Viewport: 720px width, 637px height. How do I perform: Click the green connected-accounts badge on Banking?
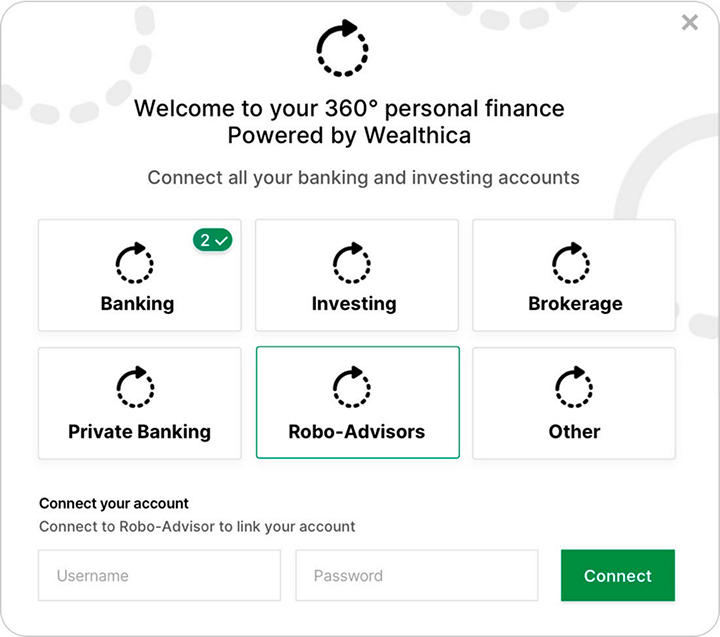click(x=212, y=240)
